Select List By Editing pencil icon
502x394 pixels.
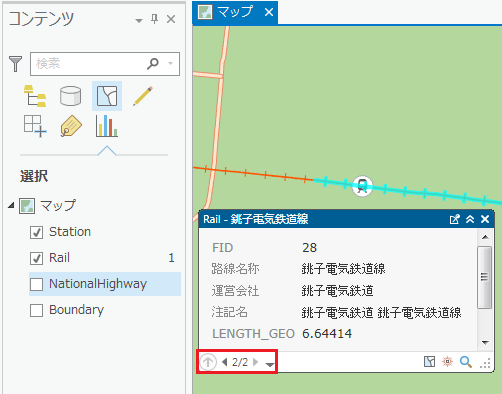[143, 96]
